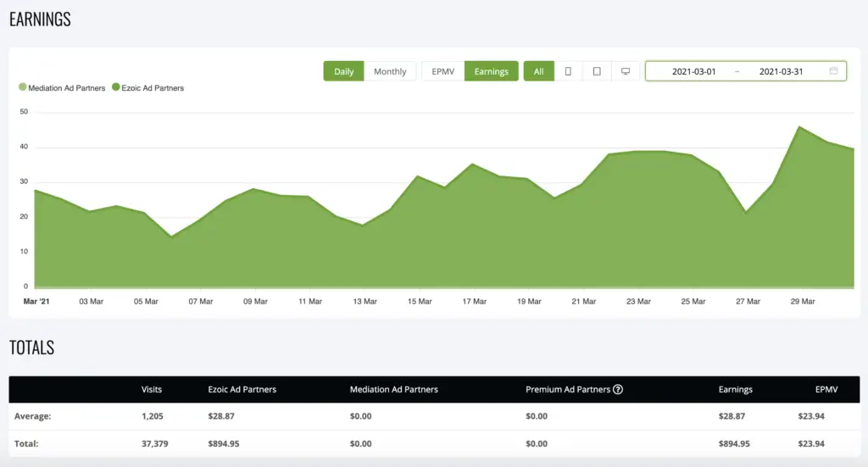
Task: Open the calendar icon in date range
Action: [834, 71]
